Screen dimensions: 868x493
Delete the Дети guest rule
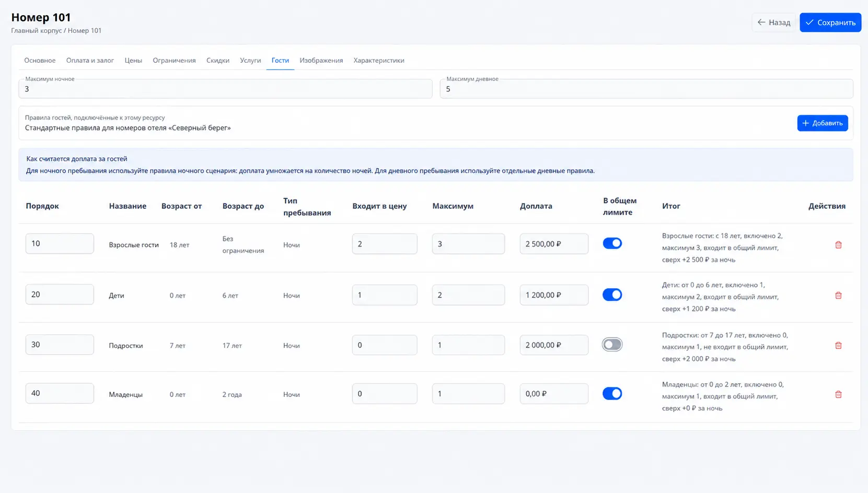coord(838,296)
